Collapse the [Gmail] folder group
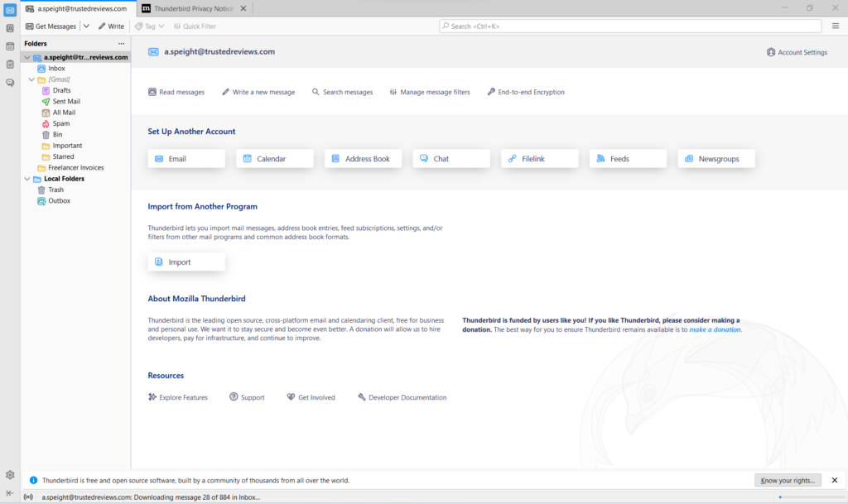848x504 pixels. pos(32,79)
